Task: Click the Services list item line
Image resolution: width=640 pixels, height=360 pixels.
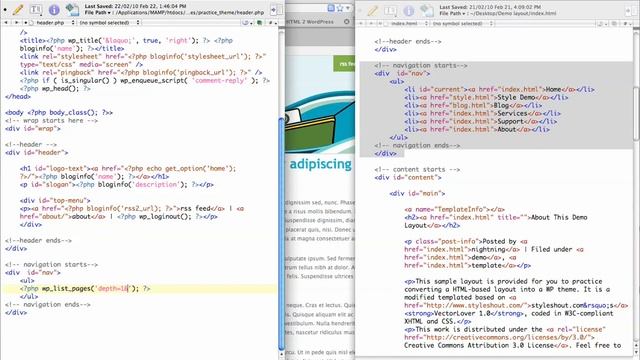Action: [482, 113]
